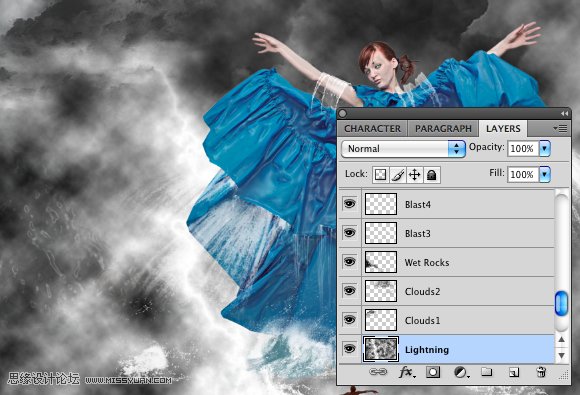Hide the Clouds2 layer
The height and width of the screenshot is (395, 580).
(350, 291)
